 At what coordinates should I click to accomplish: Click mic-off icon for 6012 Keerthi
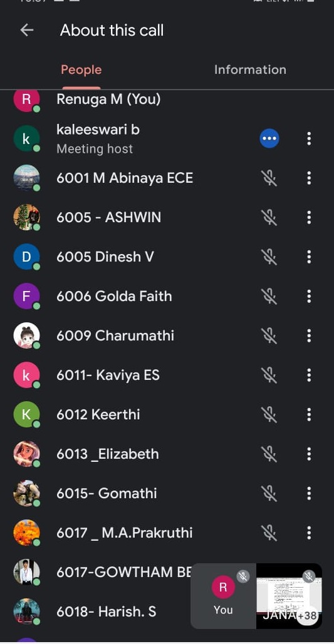tap(269, 414)
